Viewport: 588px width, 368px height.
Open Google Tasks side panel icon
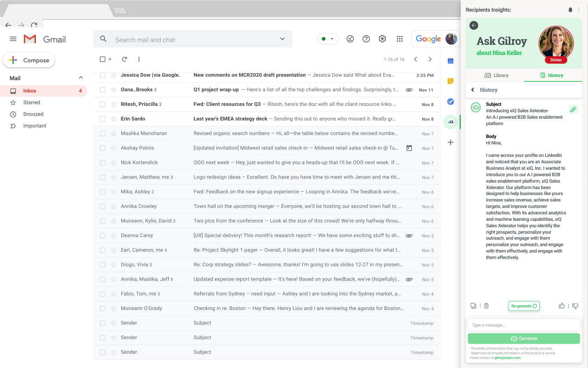click(x=451, y=102)
